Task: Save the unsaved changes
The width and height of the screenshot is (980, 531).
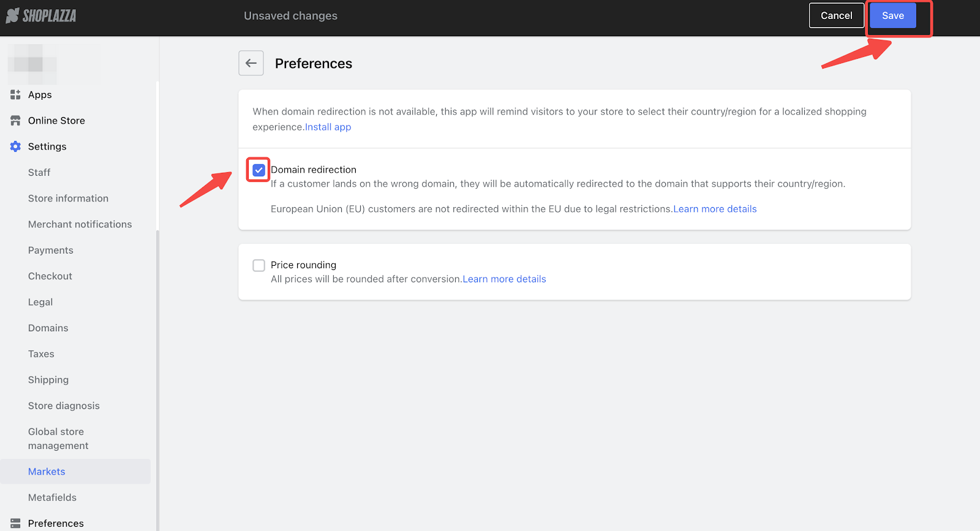Action: (x=893, y=16)
